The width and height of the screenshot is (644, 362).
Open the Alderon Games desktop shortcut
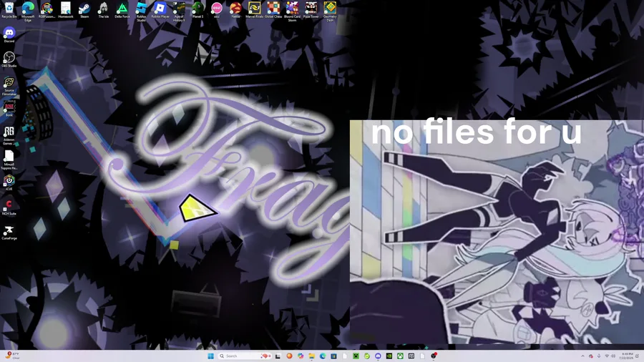[x=9, y=135]
